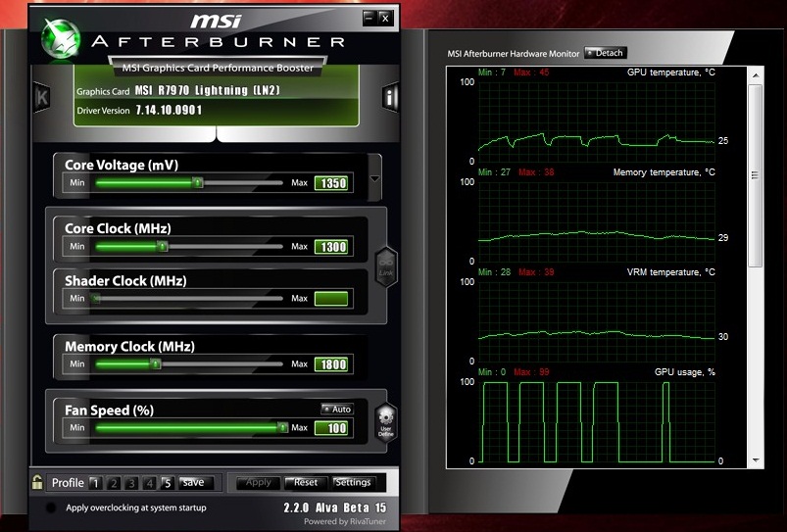Image resolution: width=787 pixels, height=532 pixels.
Task: Click the Core Voltage slider handle
Action: 198,182
